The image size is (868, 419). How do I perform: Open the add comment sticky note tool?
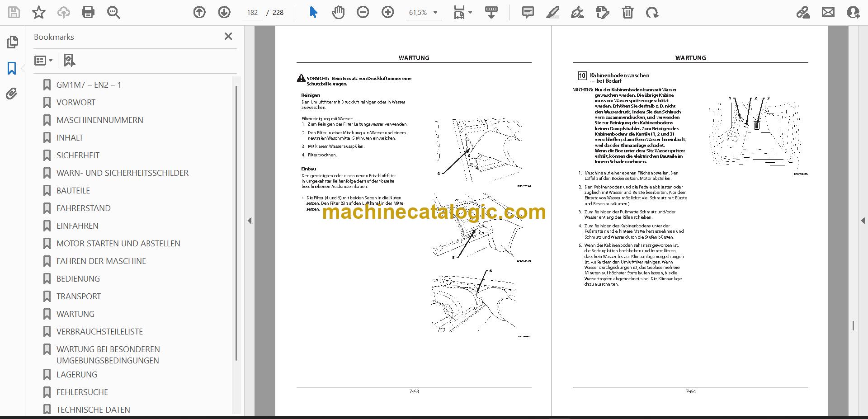[x=528, y=12]
